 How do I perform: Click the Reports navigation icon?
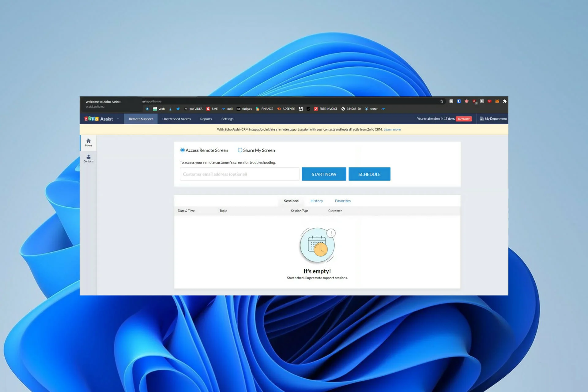[x=205, y=119]
